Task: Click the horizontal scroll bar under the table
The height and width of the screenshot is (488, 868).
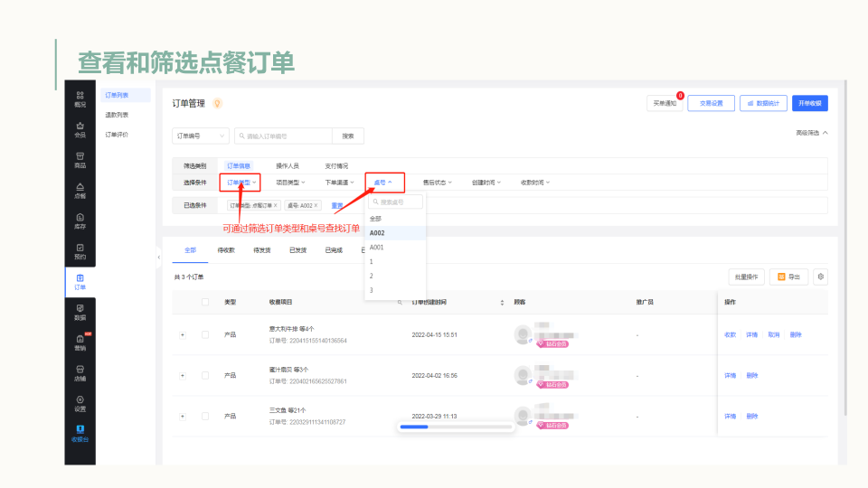Action: point(455,427)
